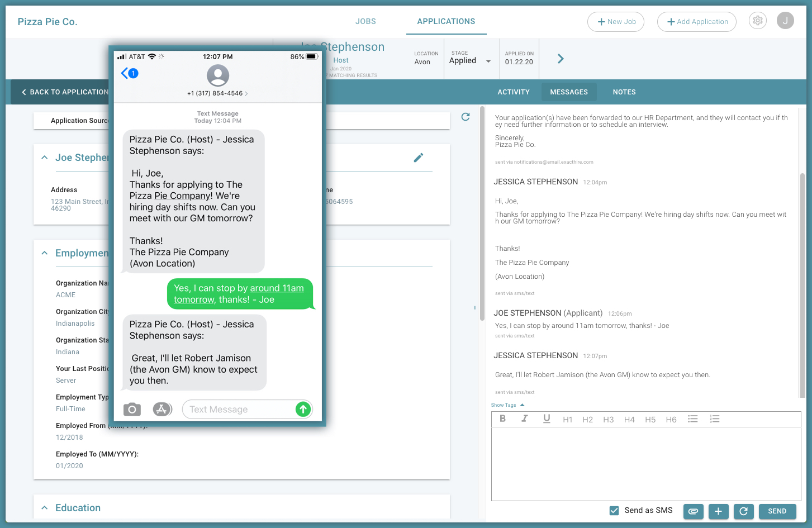Open the MESSAGES tab

[569, 92]
